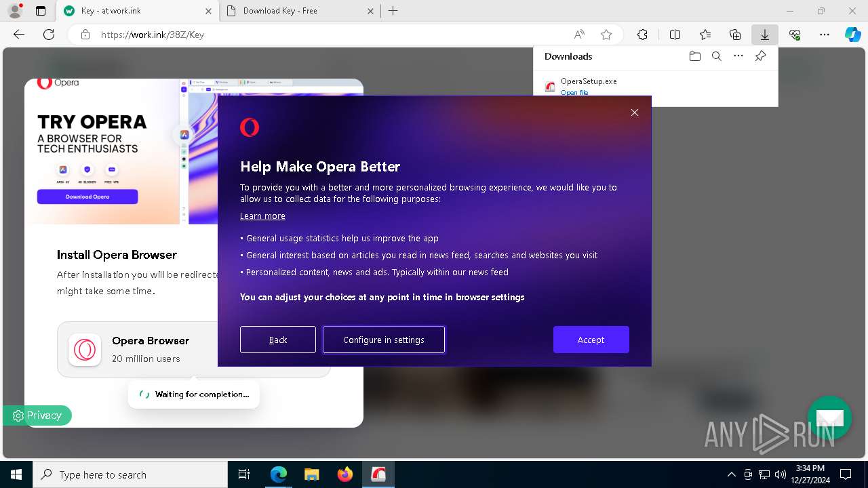Open File Explorer from taskbar
The width and height of the screenshot is (868, 488).
[x=312, y=474]
